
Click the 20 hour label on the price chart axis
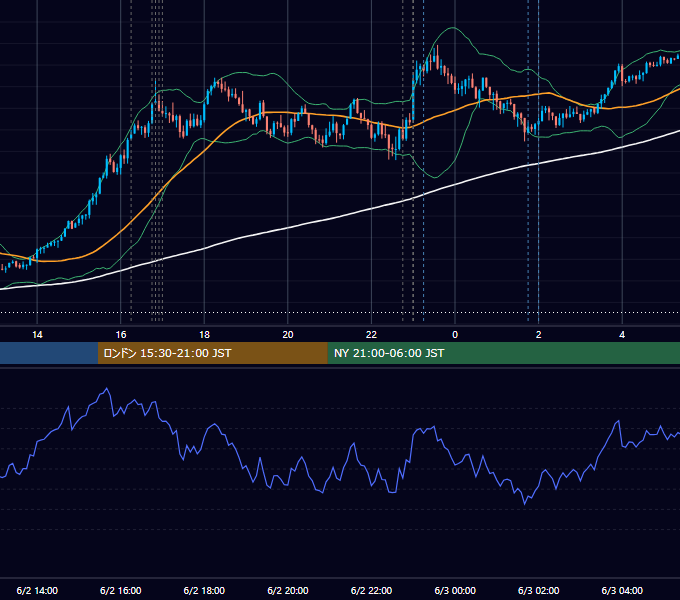pyautogui.click(x=288, y=335)
